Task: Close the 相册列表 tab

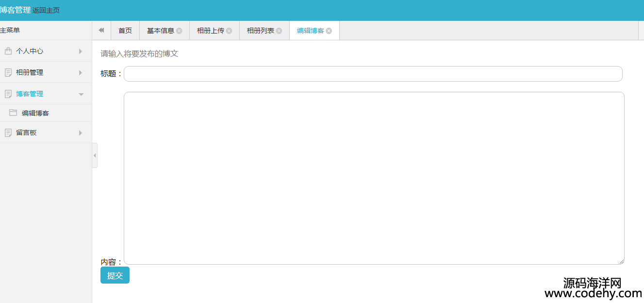Action: point(279,31)
